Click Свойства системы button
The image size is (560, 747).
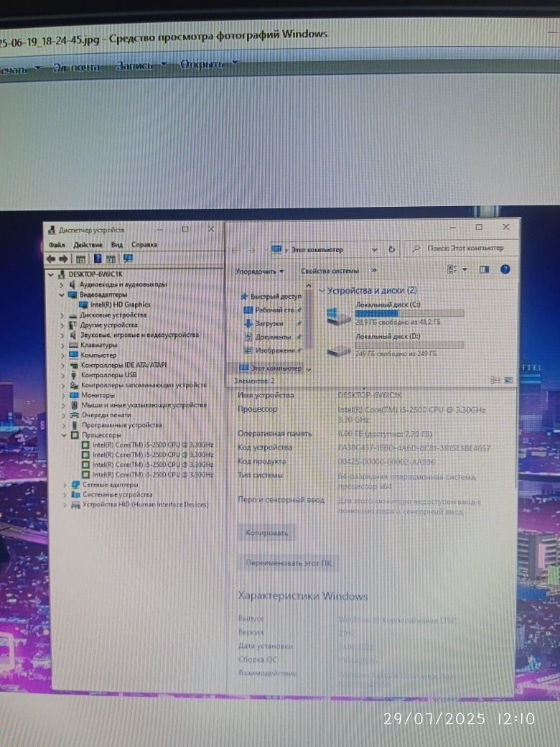point(330,271)
